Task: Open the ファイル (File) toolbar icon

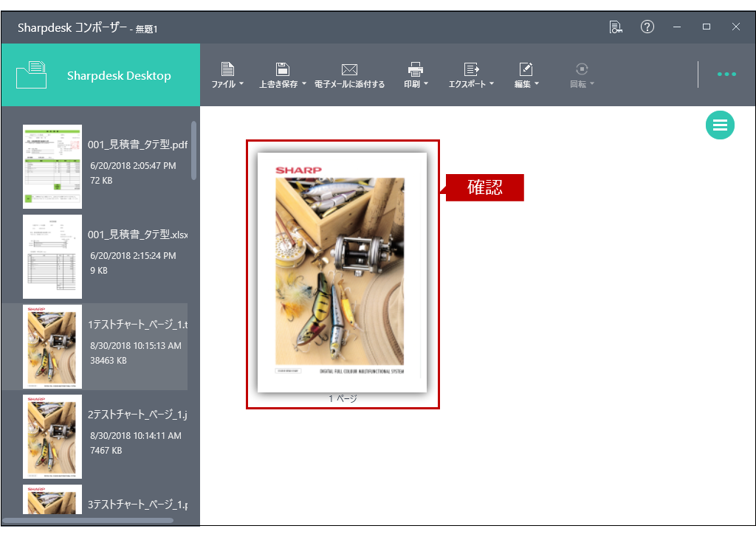Action: click(x=227, y=69)
